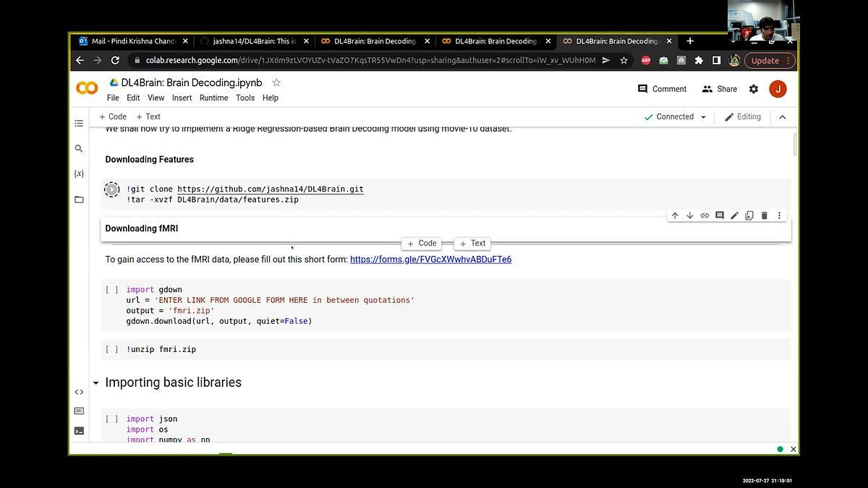
Task: Run the git clone code cell
Action: pyautogui.click(x=112, y=189)
